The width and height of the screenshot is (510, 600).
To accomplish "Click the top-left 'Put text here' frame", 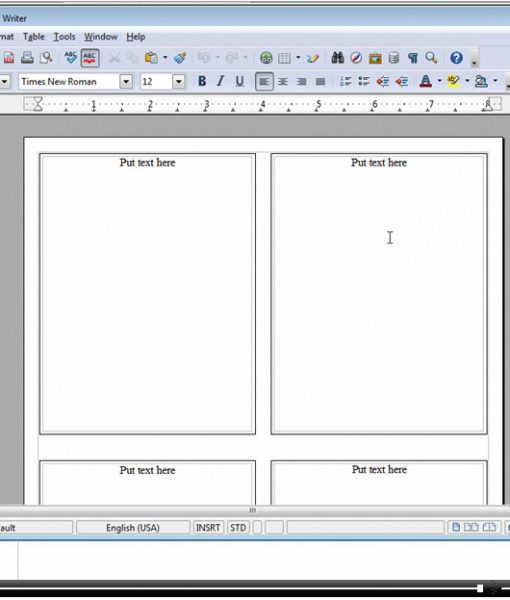I will pos(147,294).
